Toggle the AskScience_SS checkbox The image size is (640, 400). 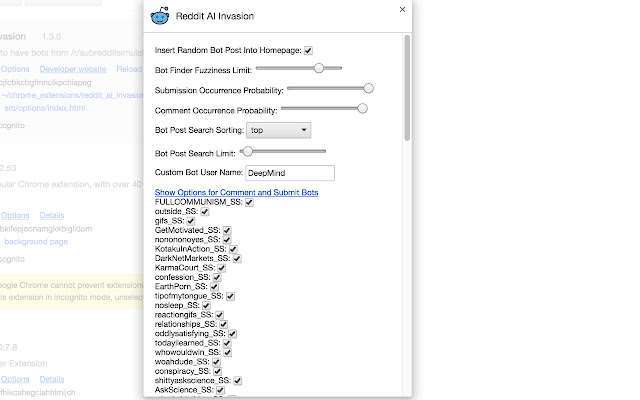click(220, 390)
